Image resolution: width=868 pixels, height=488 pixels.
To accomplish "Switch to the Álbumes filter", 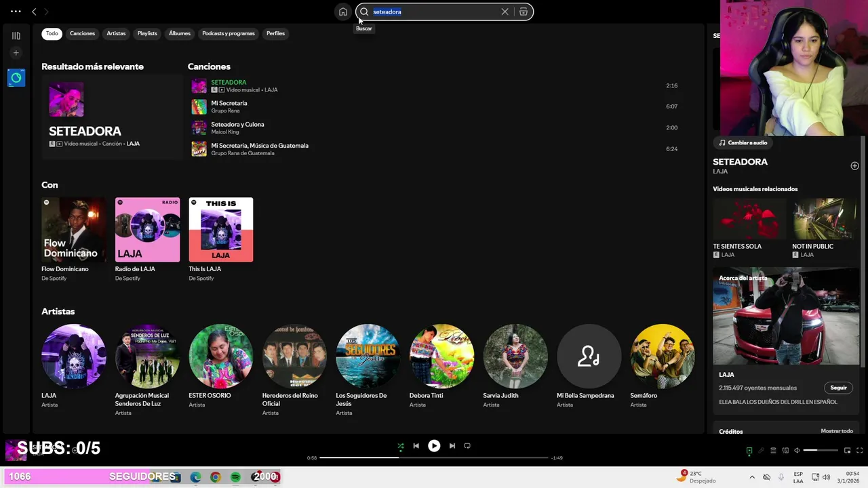I will [x=180, y=33].
